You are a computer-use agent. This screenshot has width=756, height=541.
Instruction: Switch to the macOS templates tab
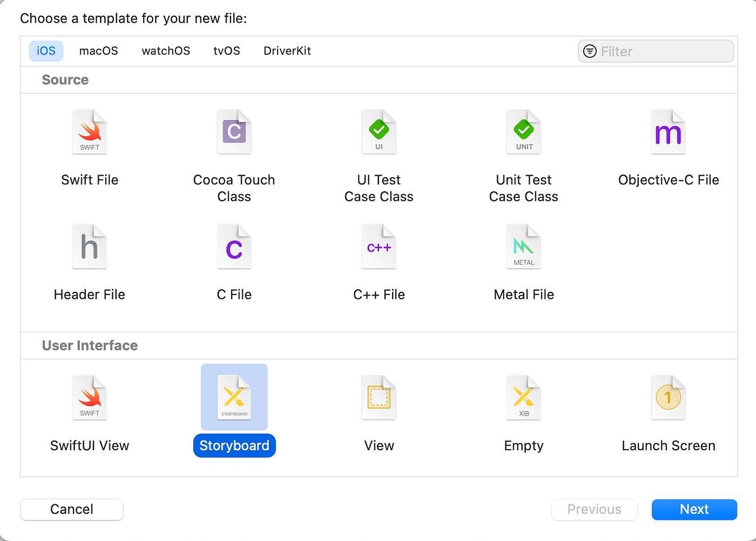98,51
